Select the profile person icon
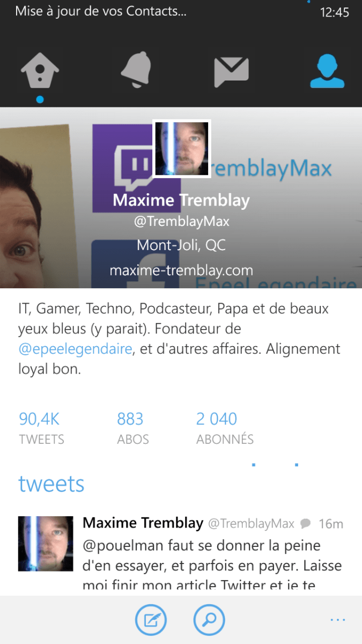The height and width of the screenshot is (644, 362). coord(327,71)
